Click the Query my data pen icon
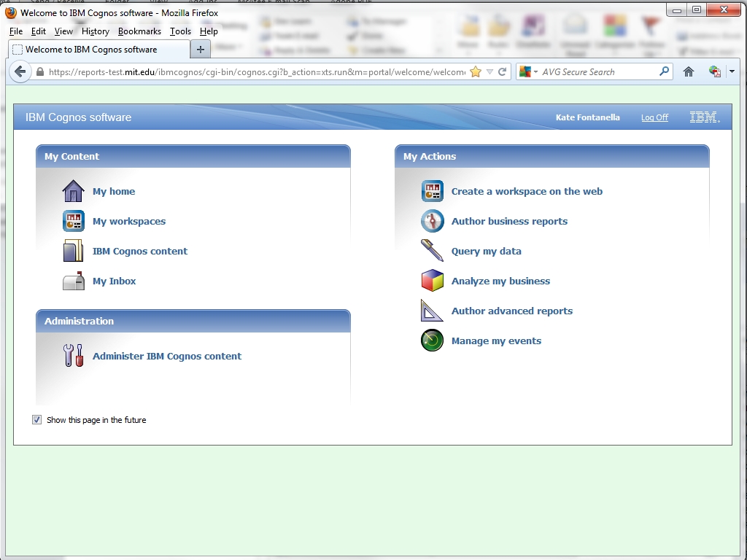 [x=432, y=251]
